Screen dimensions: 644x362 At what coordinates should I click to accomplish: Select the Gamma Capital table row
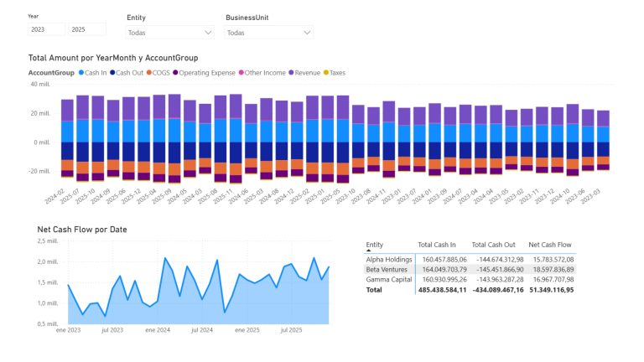click(387, 279)
